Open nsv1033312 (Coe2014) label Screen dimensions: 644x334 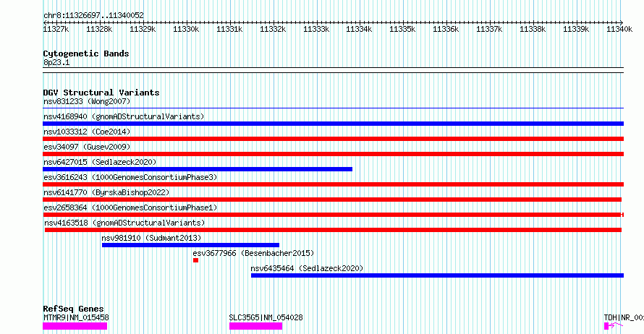pyautogui.click(x=87, y=132)
